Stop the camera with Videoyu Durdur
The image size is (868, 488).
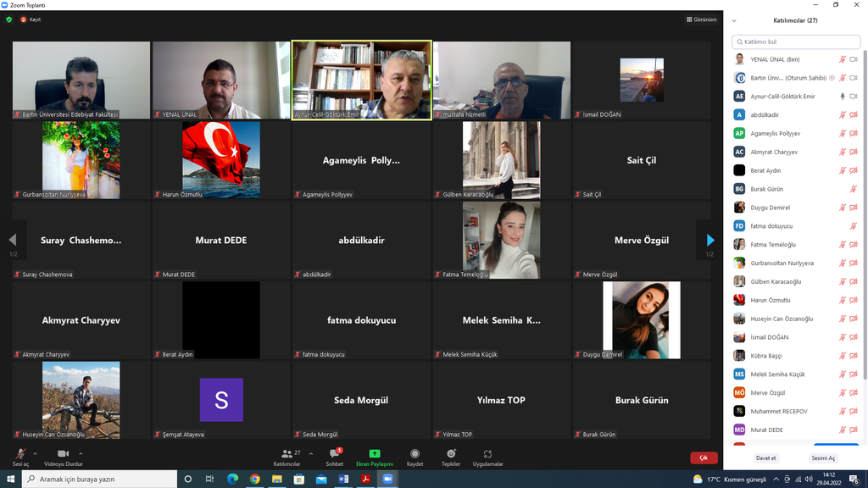point(63,457)
